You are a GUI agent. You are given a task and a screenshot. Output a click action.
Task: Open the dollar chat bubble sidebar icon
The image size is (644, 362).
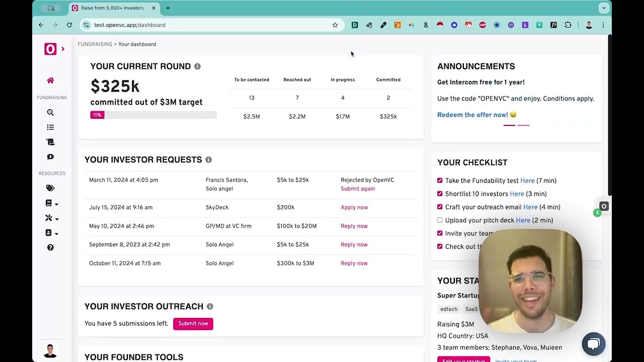(x=50, y=157)
